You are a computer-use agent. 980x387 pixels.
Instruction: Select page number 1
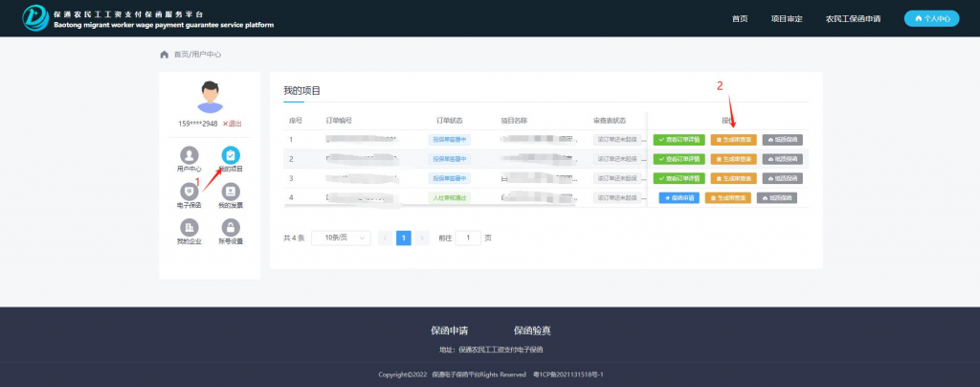coord(404,239)
